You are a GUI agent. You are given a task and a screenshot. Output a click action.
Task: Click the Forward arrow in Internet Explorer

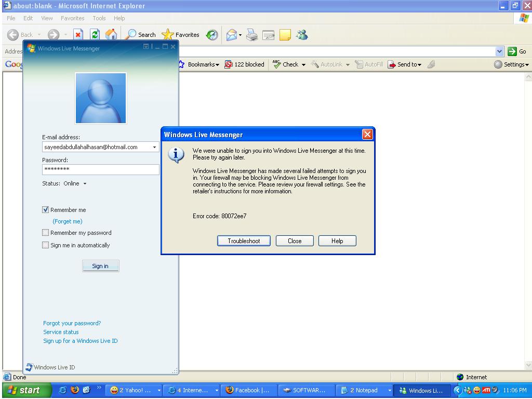54,35
